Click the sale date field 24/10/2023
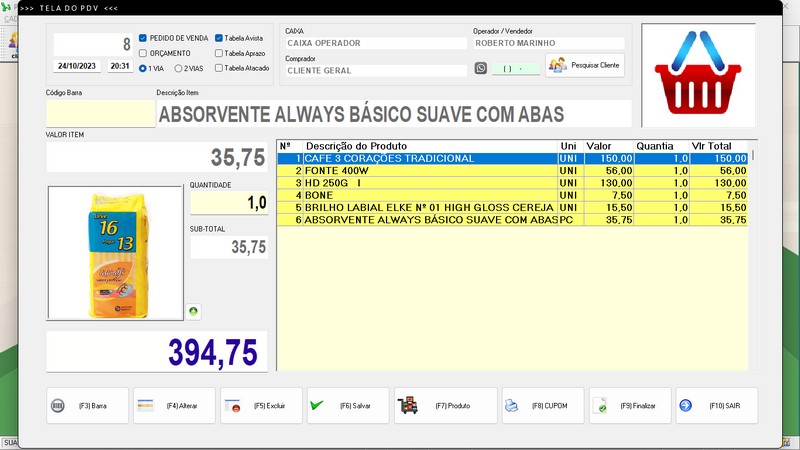 pos(77,66)
